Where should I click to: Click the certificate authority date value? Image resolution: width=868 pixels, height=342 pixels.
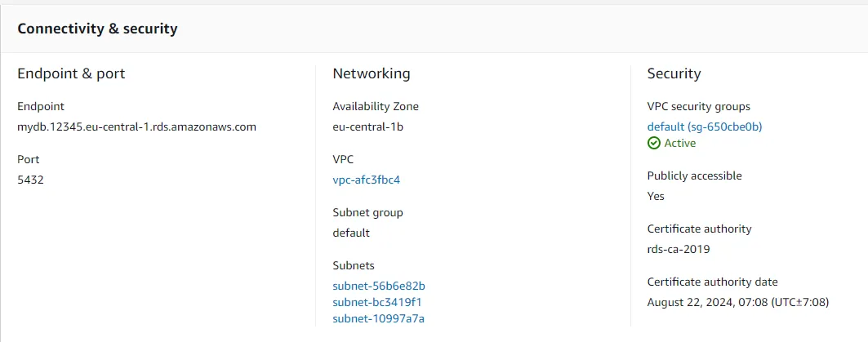[737, 302]
